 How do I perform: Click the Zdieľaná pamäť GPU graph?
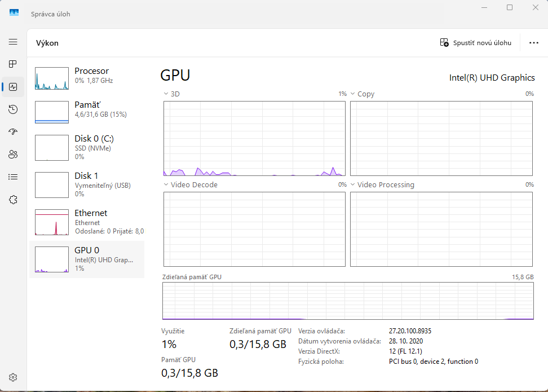pos(348,301)
